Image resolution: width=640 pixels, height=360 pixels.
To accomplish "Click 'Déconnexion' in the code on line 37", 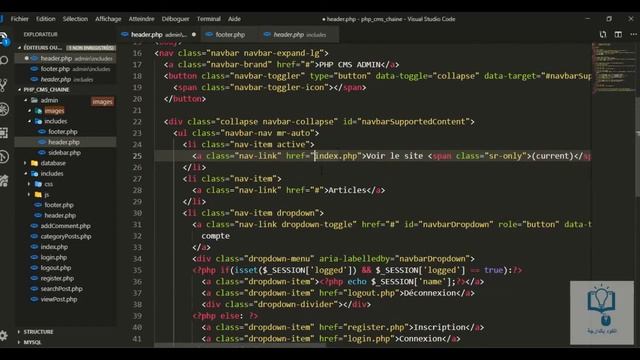I will [x=430, y=293].
